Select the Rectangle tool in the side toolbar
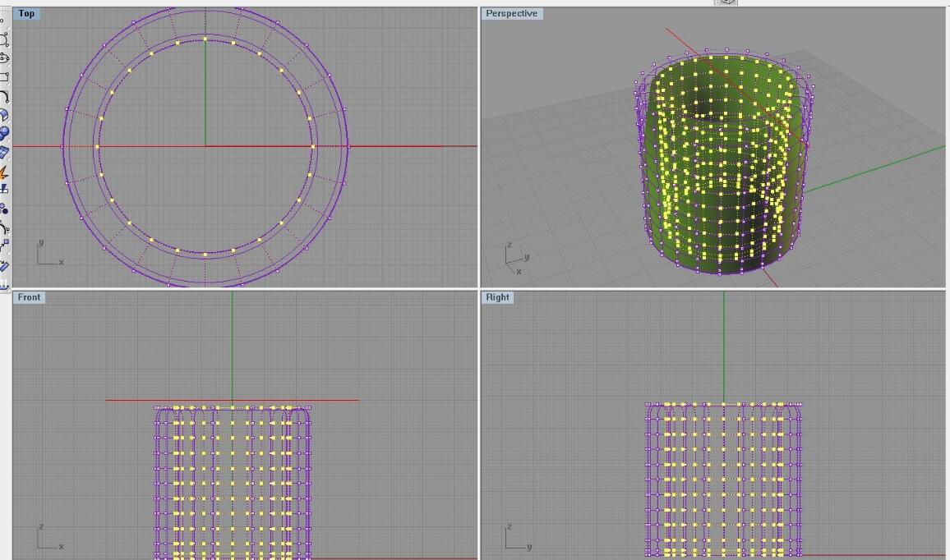 coord(4,77)
